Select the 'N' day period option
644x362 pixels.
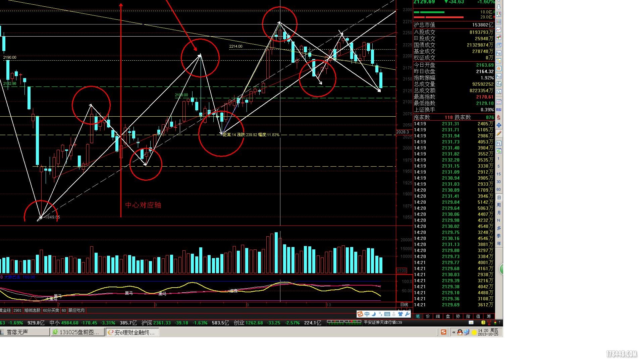click(x=498, y=220)
